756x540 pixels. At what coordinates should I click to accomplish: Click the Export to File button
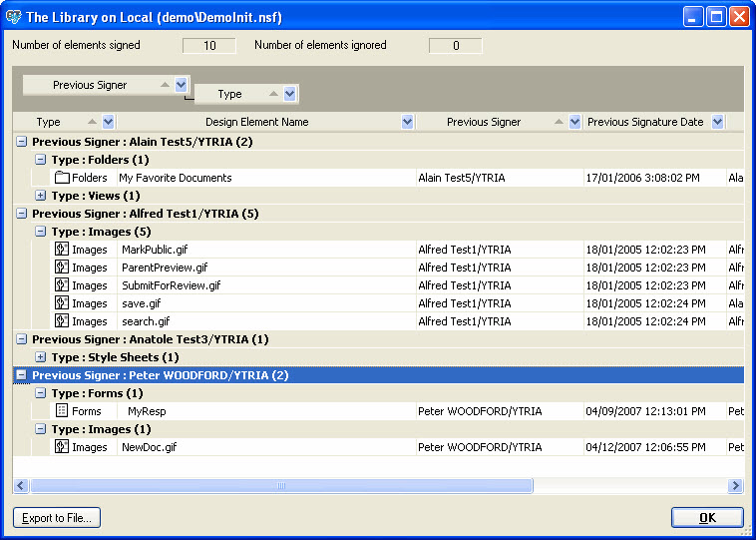pyautogui.click(x=57, y=518)
